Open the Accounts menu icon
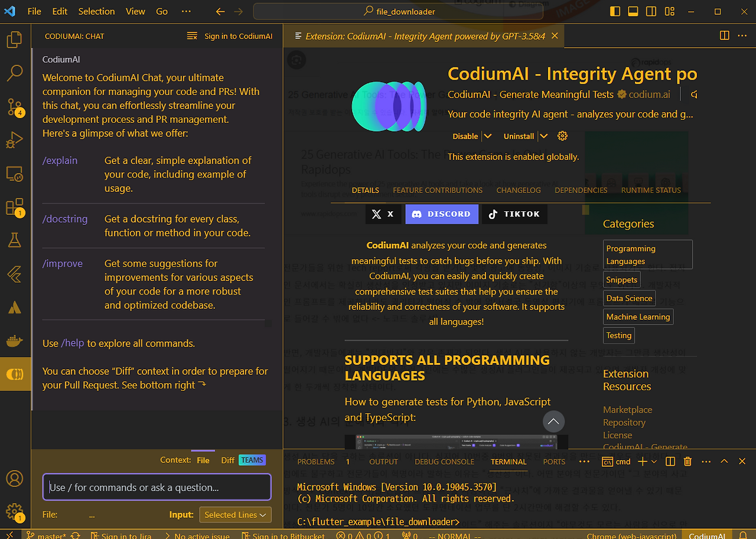 15,478
